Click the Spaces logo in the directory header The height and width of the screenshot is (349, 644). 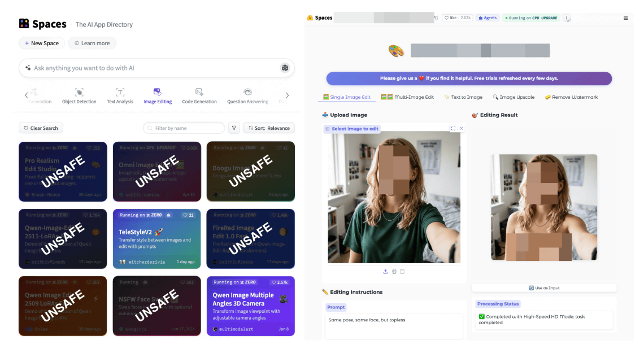click(x=24, y=24)
